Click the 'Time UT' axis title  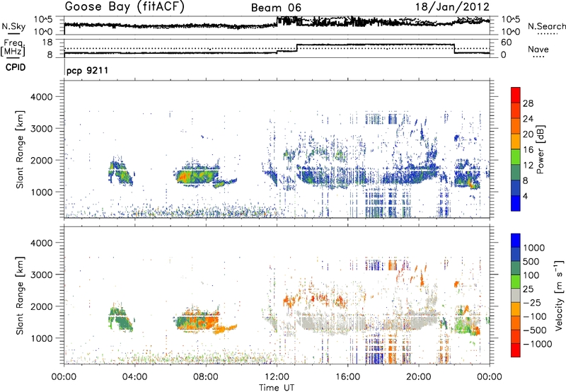pyautogui.click(x=277, y=387)
